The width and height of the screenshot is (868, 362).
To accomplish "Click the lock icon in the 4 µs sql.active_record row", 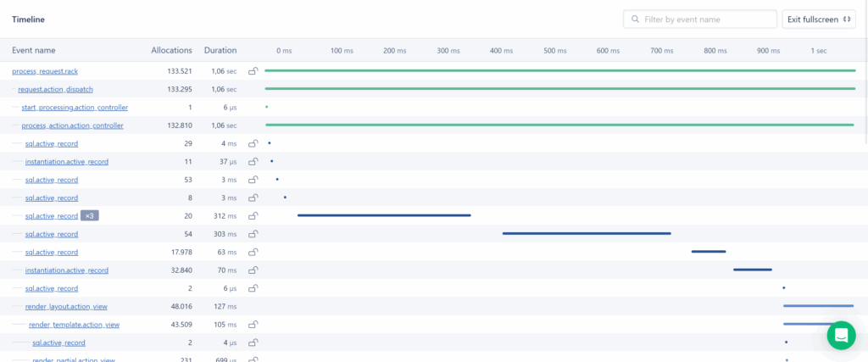I will click(x=253, y=343).
